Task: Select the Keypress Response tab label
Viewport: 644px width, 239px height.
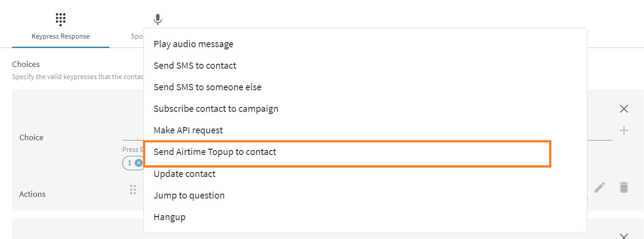Action: [61, 36]
